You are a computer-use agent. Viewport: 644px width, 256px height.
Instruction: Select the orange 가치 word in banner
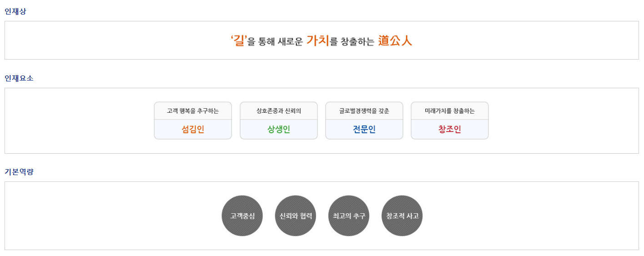(x=317, y=40)
